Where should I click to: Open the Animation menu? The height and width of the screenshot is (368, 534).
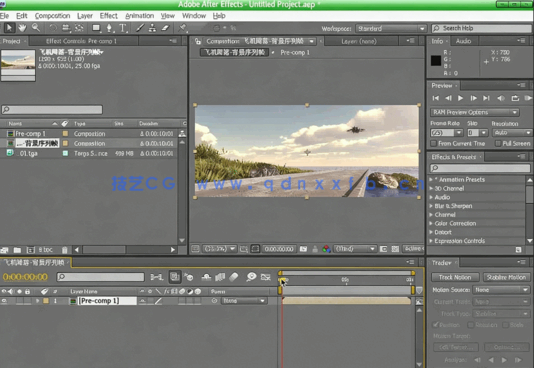[x=139, y=16]
